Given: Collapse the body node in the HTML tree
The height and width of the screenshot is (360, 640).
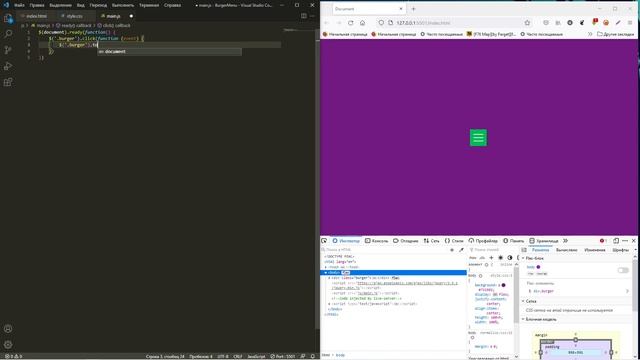Looking at the screenshot, I should point(326,272).
